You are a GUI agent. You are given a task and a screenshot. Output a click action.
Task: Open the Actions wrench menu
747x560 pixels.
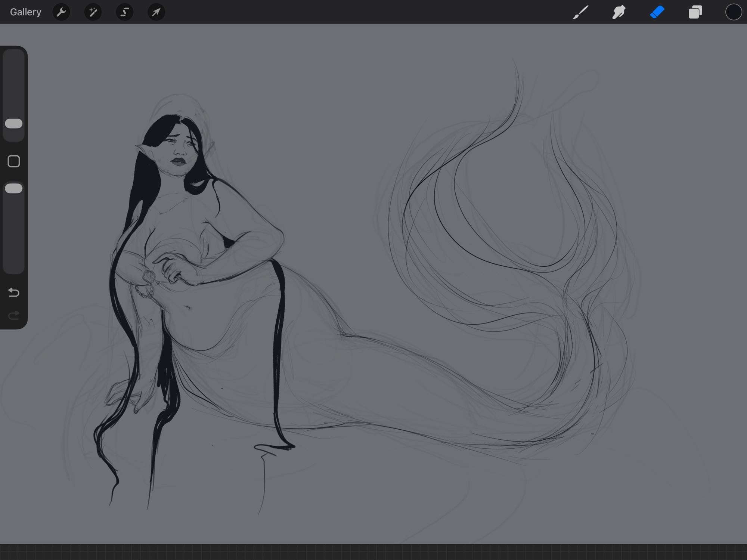[61, 12]
